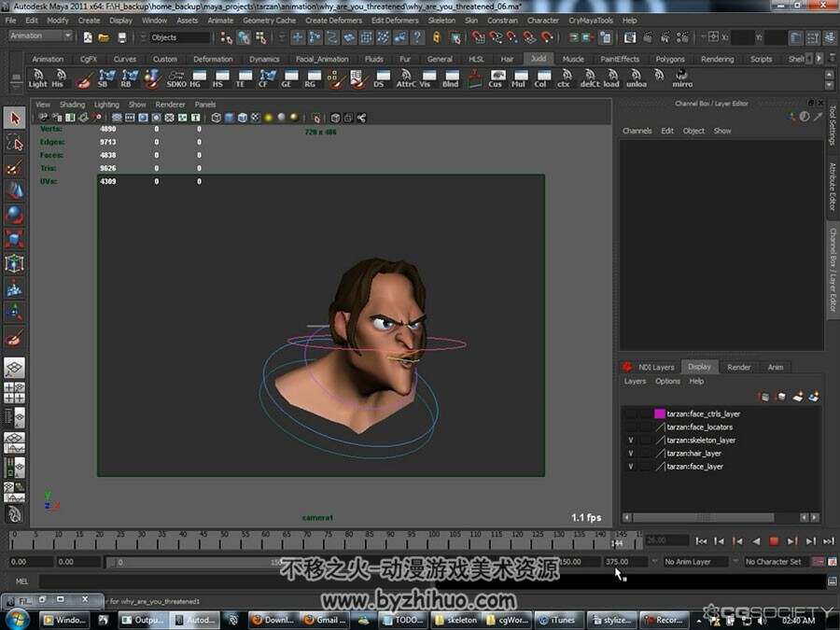The height and width of the screenshot is (630, 840).
Task: Toggle visibility of tarzan:skeleton_layer
Action: coord(631,441)
